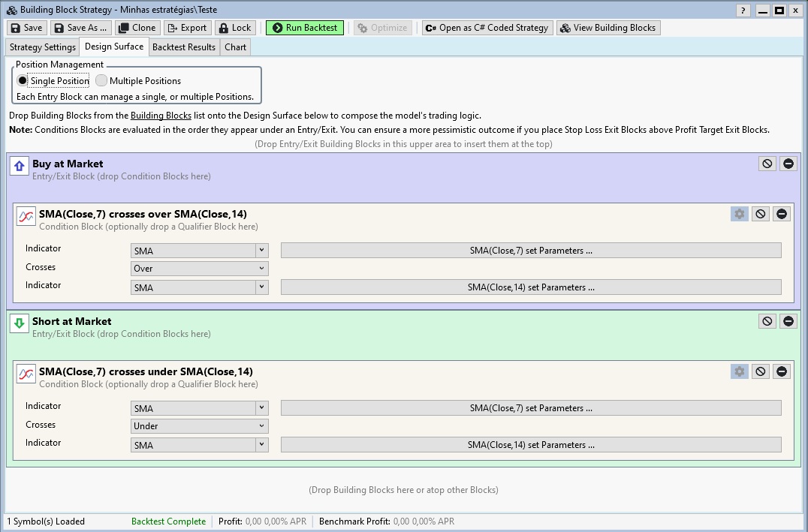This screenshot has height=532, width=808.
Task: Switch to Strategy Settings tab
Action: pyautogui.click(x=43, y=47)
